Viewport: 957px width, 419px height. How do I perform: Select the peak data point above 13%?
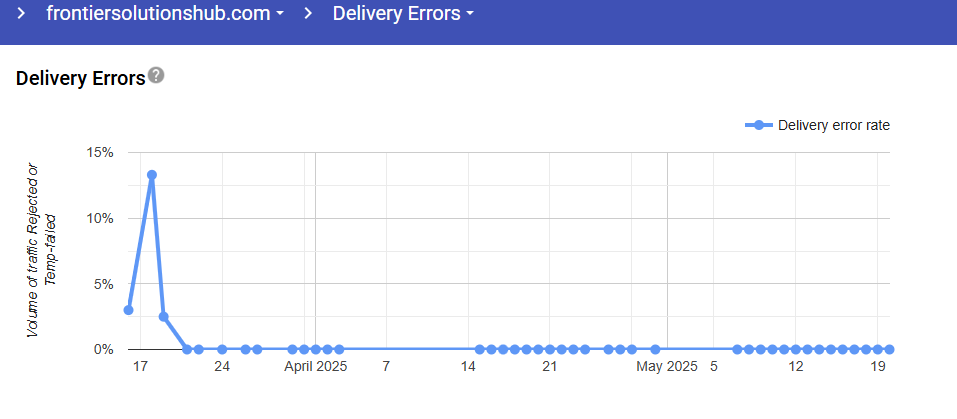click(x=152, y=175)
